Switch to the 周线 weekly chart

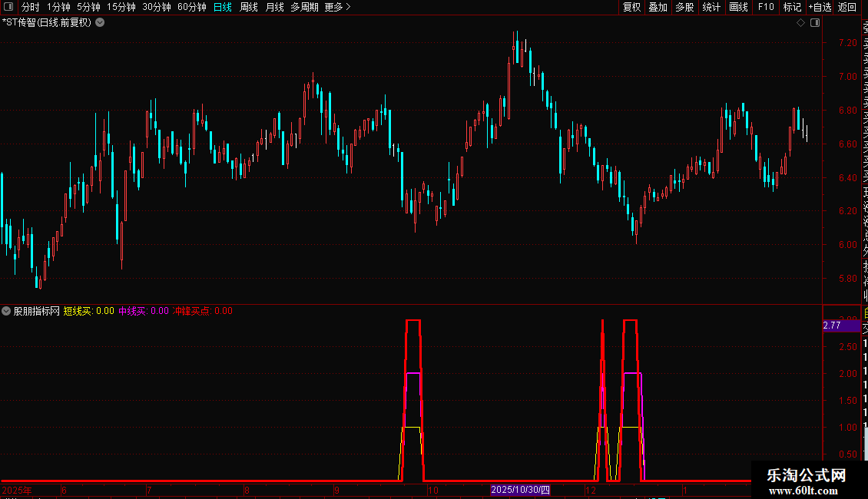[249, 7]
